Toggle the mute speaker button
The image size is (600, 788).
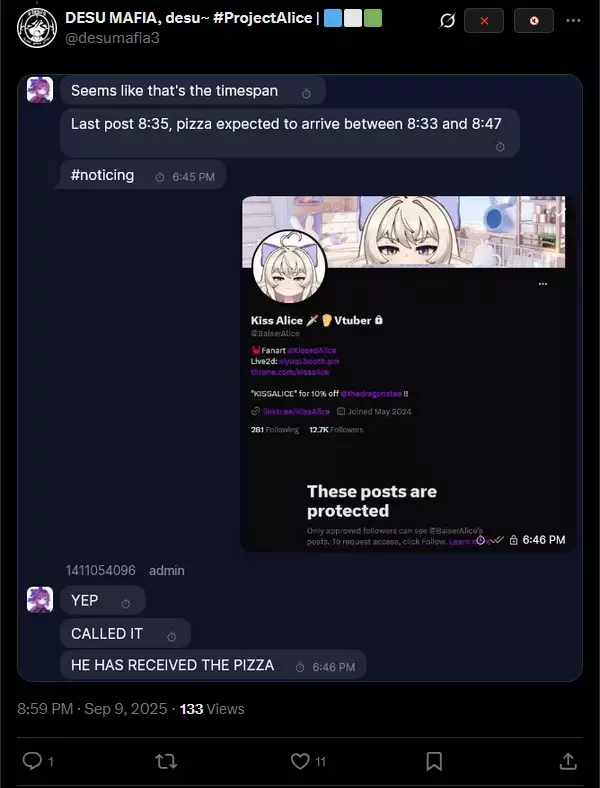click(x=534, y=21)
